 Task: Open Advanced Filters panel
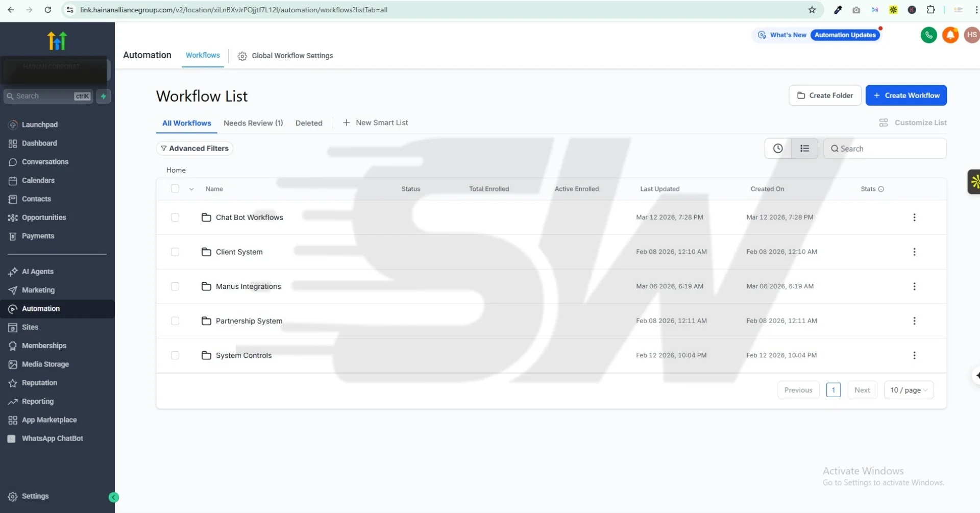tap(194, 149)
